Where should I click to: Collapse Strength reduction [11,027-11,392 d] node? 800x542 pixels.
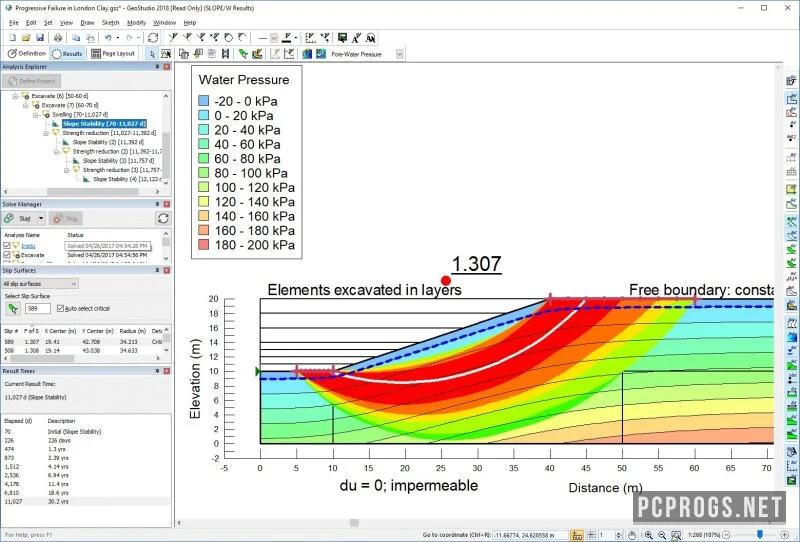(x=46, y=133)
